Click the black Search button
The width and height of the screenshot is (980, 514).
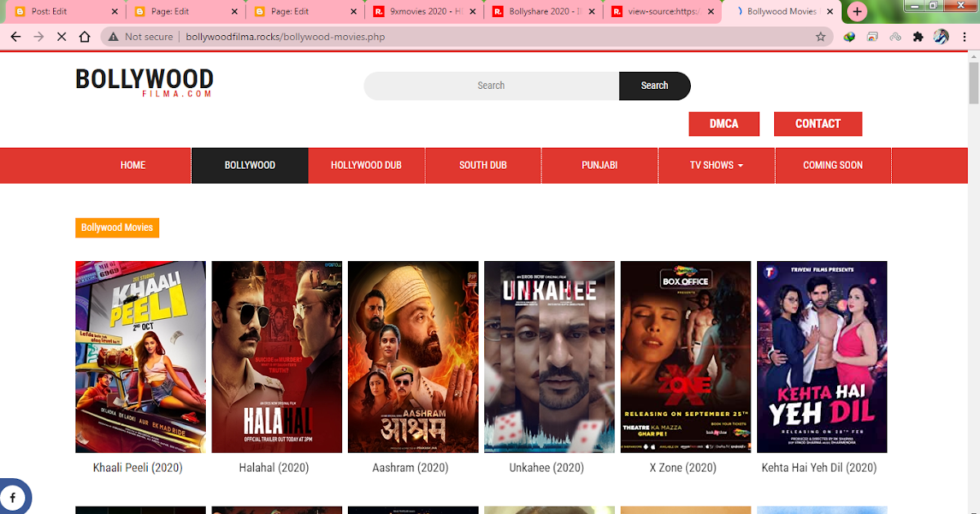coord(654,86)
